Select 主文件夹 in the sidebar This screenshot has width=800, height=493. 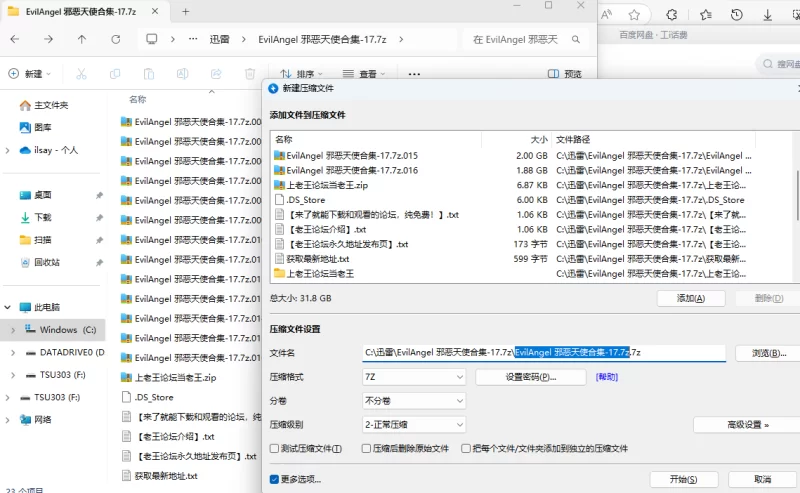coord(51,106)
